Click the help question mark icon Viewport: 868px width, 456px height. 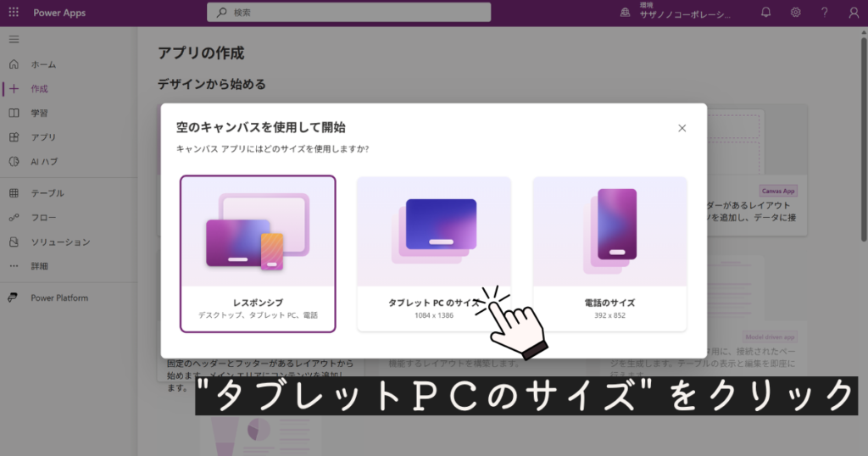pyautogui.click(x=825, y=13)
